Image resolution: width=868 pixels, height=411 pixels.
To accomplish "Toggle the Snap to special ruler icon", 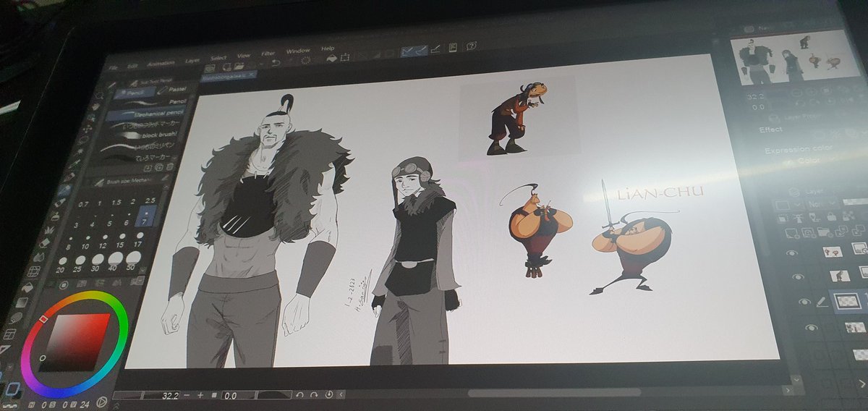I will click(422, 51).
